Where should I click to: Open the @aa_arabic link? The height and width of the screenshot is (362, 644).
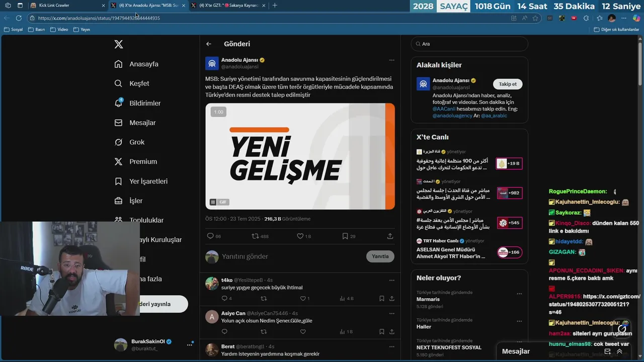(x=494, y=116)
